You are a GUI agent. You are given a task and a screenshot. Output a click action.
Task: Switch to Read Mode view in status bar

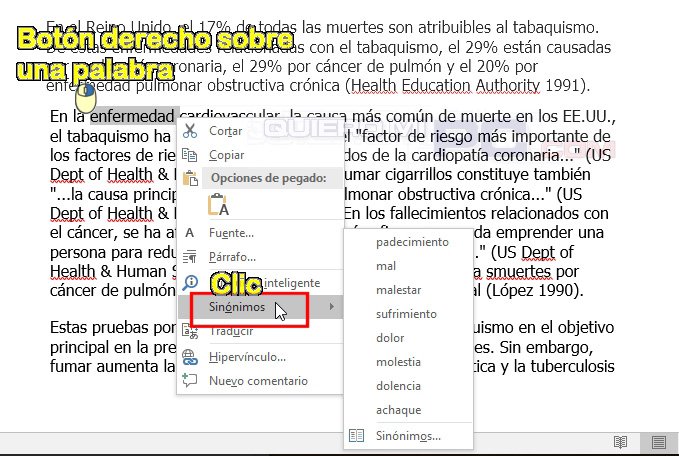pos(621,442)
